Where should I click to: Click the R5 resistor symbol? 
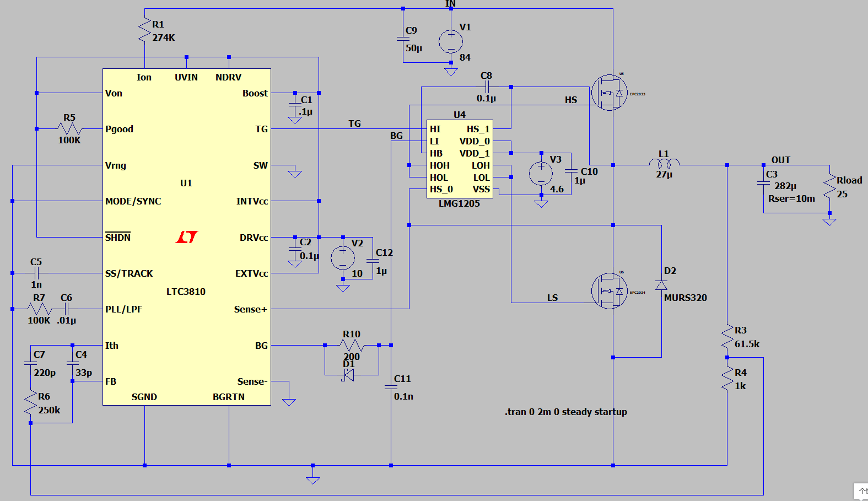pos(69,128)
